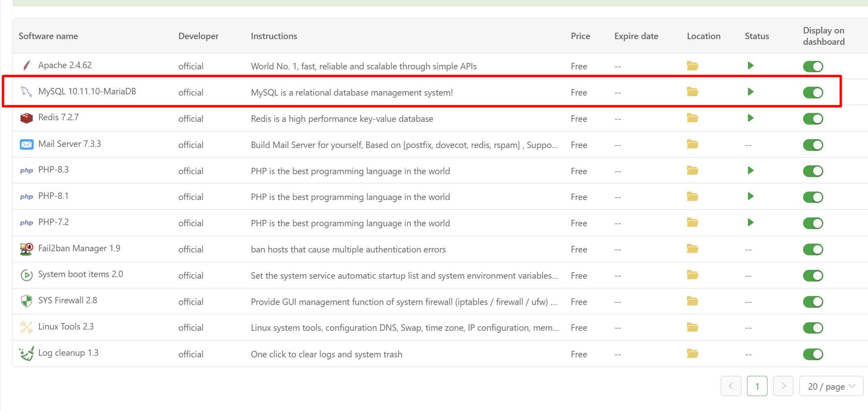The image size is (868, 411).
Task: Open the Apache install folder location
Action: click(692, 66)
